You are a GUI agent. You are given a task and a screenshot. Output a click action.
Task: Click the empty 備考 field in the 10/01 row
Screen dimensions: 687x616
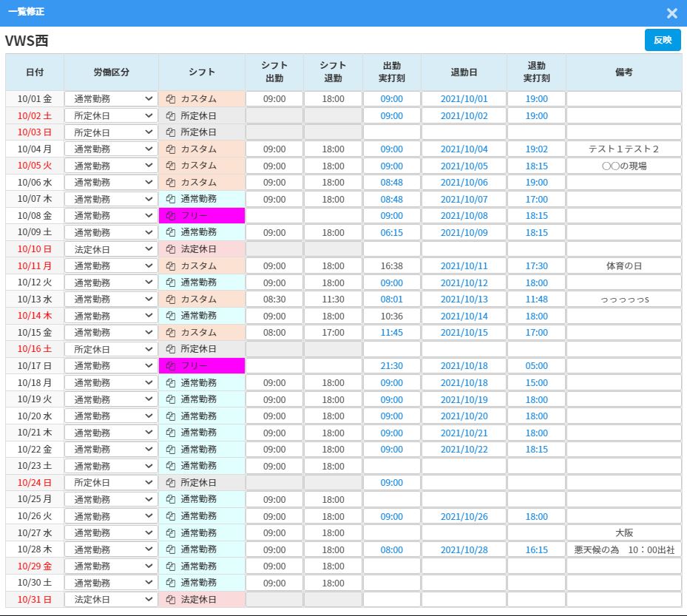tap(624, 99)
